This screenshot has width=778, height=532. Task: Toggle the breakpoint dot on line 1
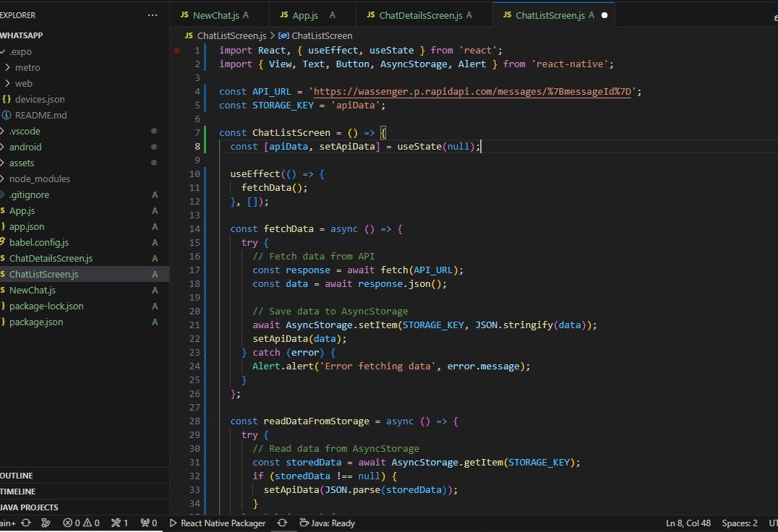point(176,50)
